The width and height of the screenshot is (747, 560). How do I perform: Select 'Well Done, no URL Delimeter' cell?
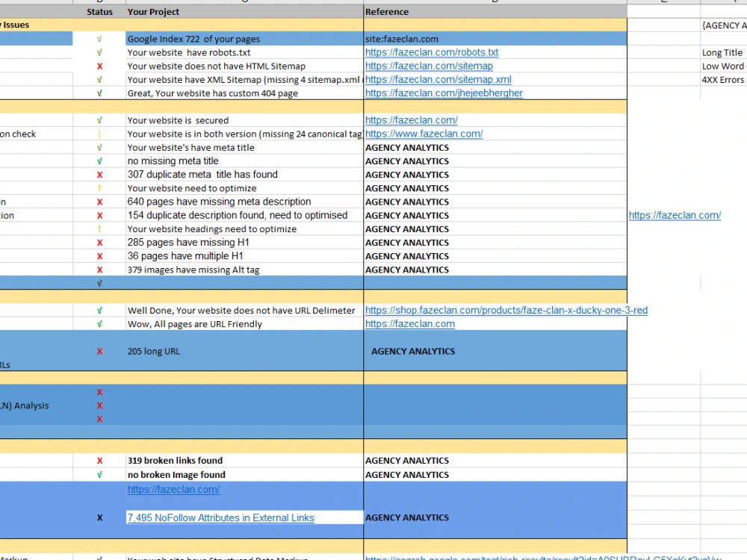[x=244, y=311]
